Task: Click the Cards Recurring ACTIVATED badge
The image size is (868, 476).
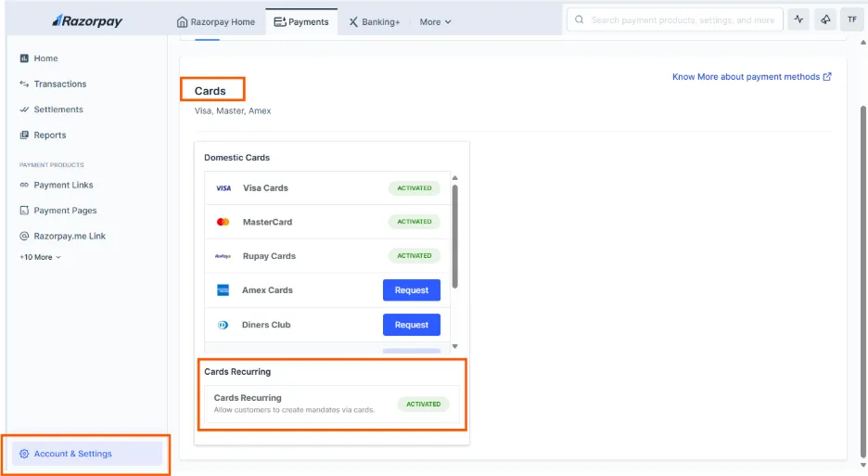Action: [x=424, y=404]
